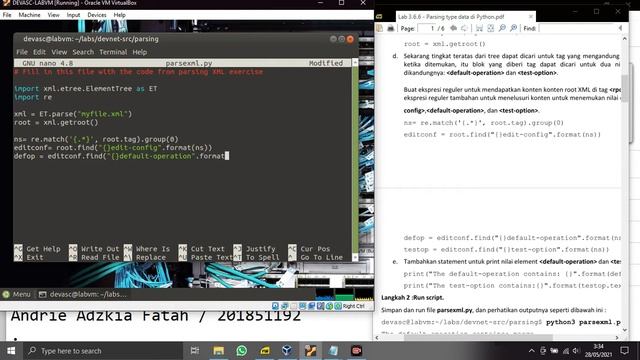Click the terminal scrollbar down arrow
Screen dimensions: 640x360
(x=355, y=257)
